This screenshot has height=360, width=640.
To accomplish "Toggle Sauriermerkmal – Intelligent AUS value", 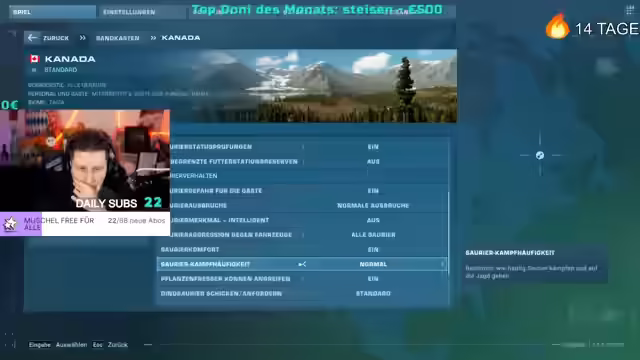I will pos(373,220).
